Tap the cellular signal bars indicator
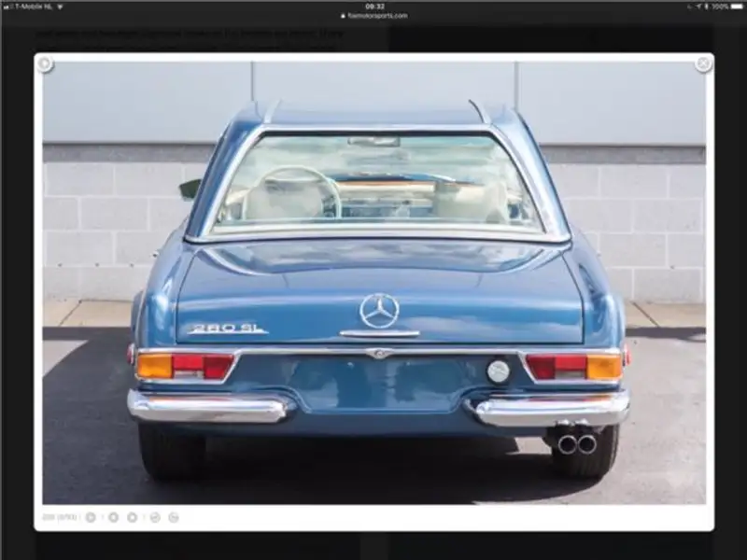Viewport: 747px width, 560px height. (7, 6)
